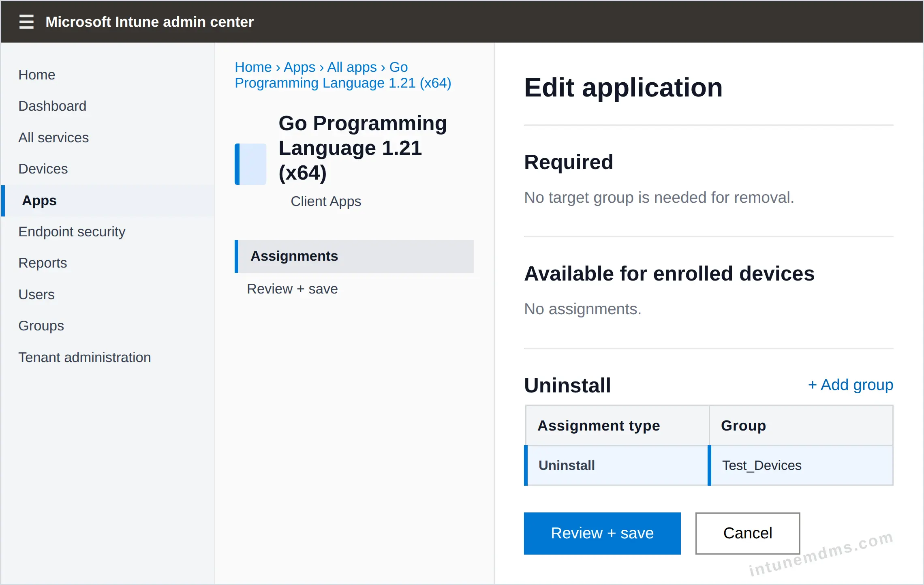Select the Assignments tab

point(354,256)
